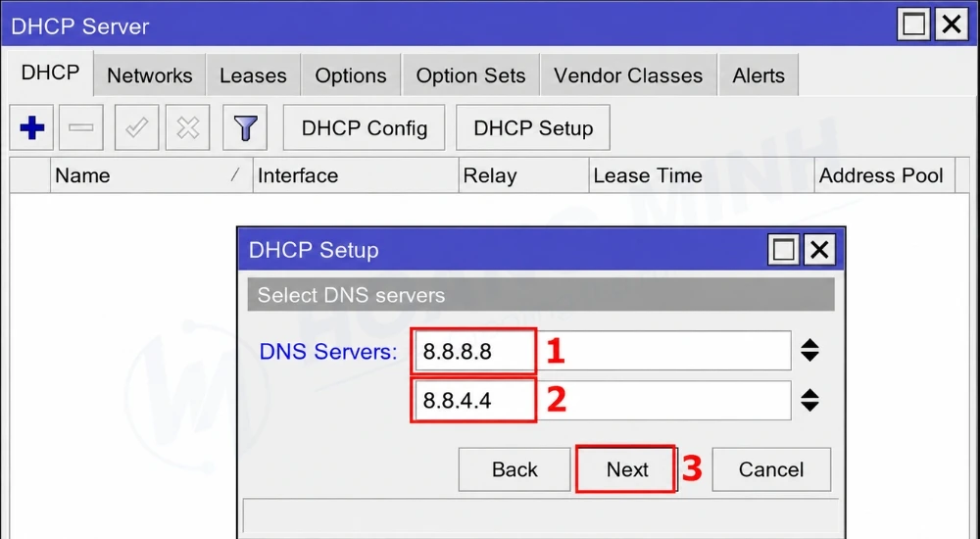Open the Leases tab
Image resolution: width=980 pixels, height=539 pixels.
[253, 75]
